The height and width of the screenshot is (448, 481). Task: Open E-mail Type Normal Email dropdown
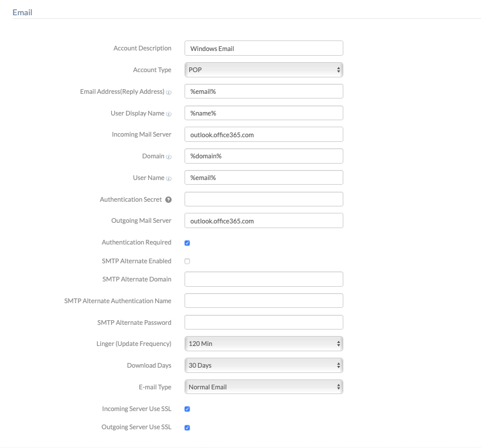[x=264, y=387]
